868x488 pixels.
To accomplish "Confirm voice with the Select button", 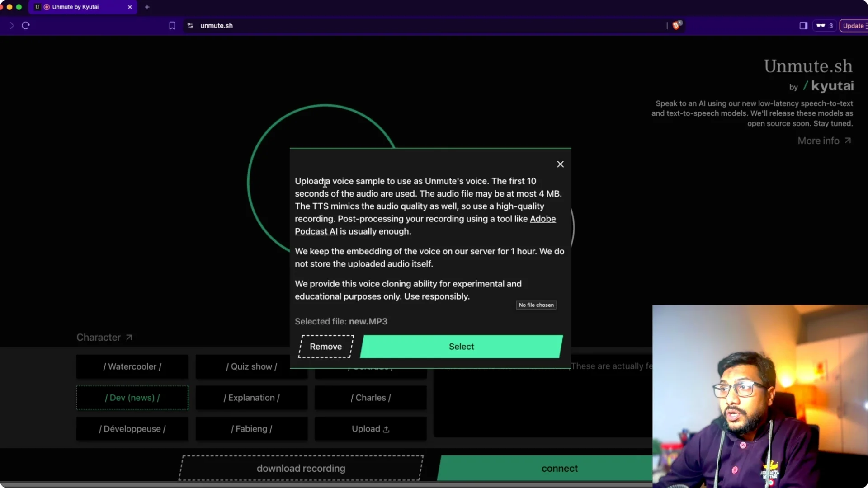I will pyautogui.click(x=461, y=347).
